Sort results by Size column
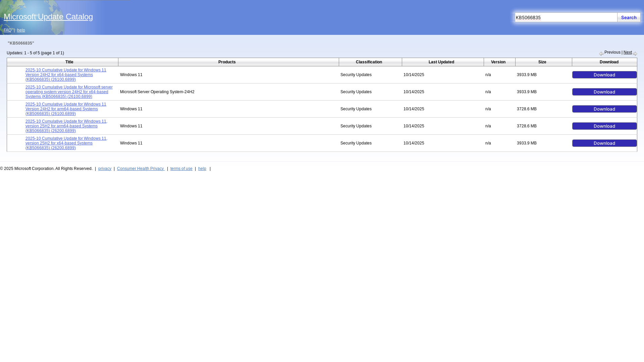 click(x=542, y=62)
